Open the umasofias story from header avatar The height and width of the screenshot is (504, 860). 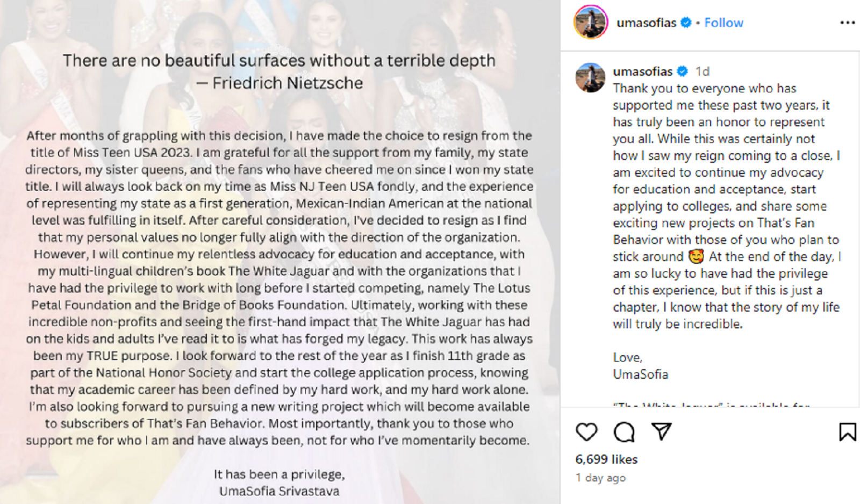[x=591, y=23]
